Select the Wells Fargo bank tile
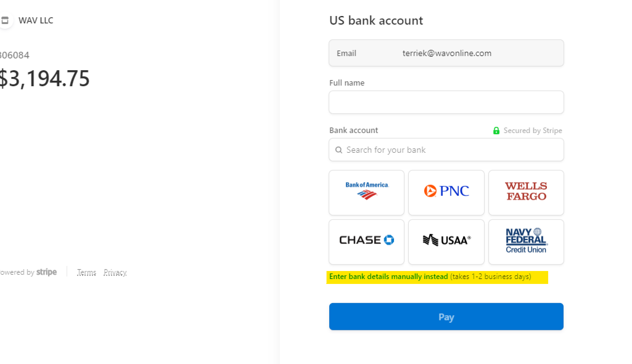Viewport: 632px width, 364px height. (x=526, y=192)
